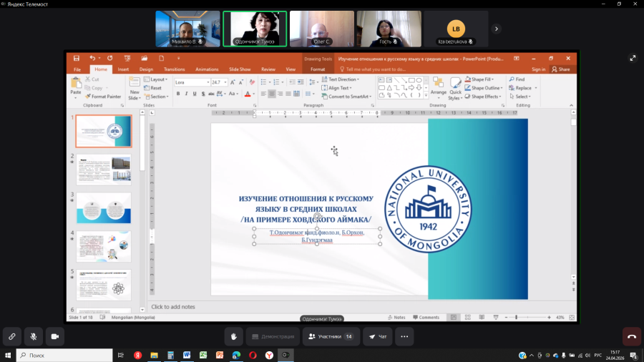Open more options three-dots menu
Viewport: 644px width, 362px height.
coord(404,336)
